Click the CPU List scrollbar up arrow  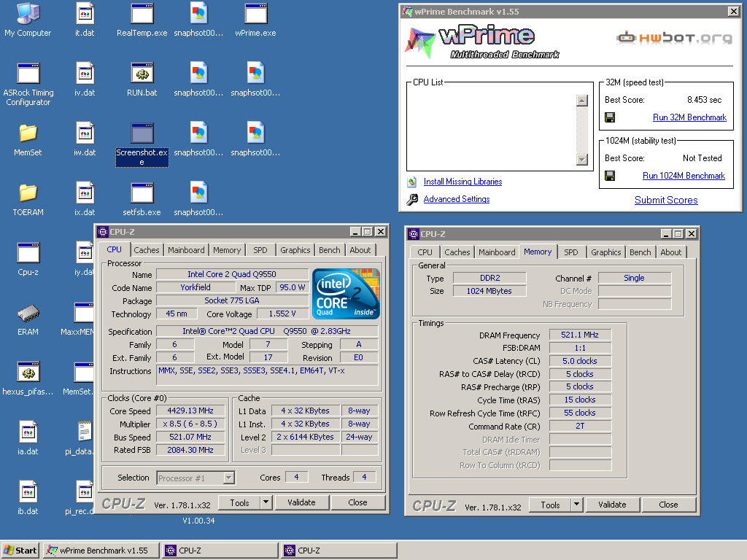pos(581,101)
